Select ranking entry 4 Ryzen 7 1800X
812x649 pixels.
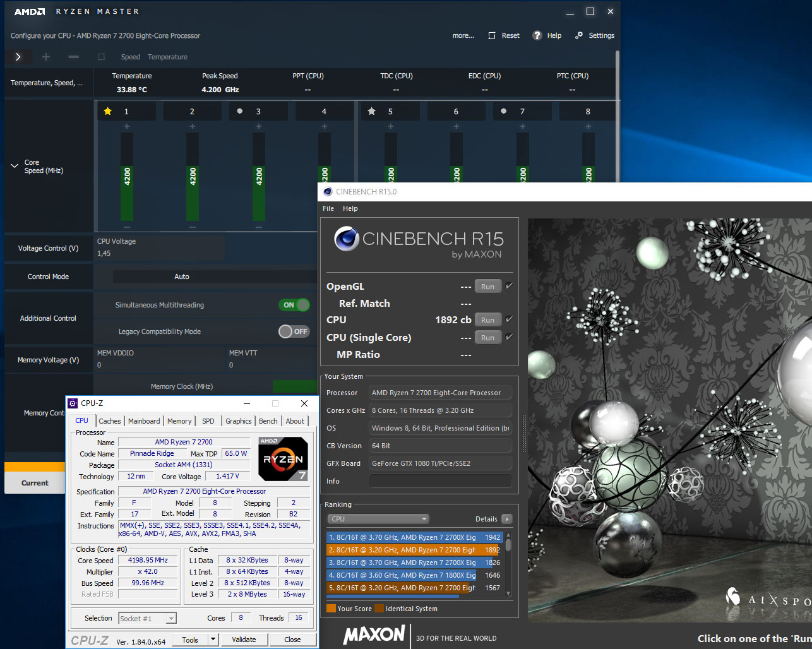click(x=414, y=575)
